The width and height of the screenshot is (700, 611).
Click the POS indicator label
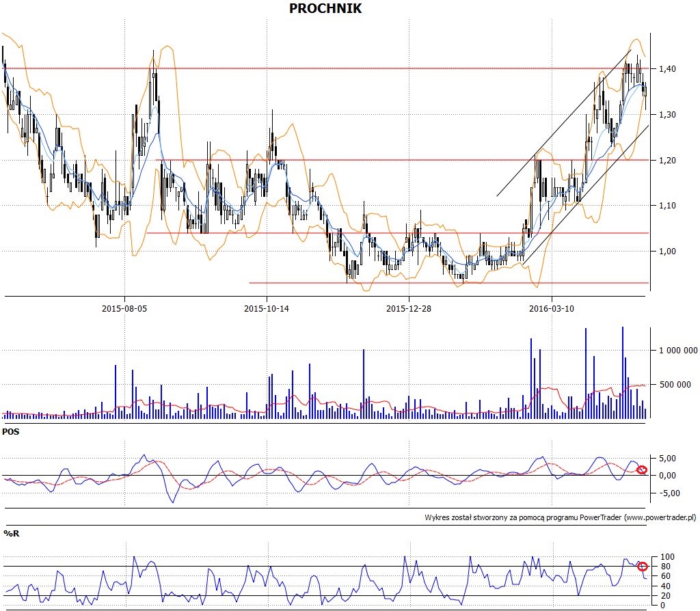point(11,431)
